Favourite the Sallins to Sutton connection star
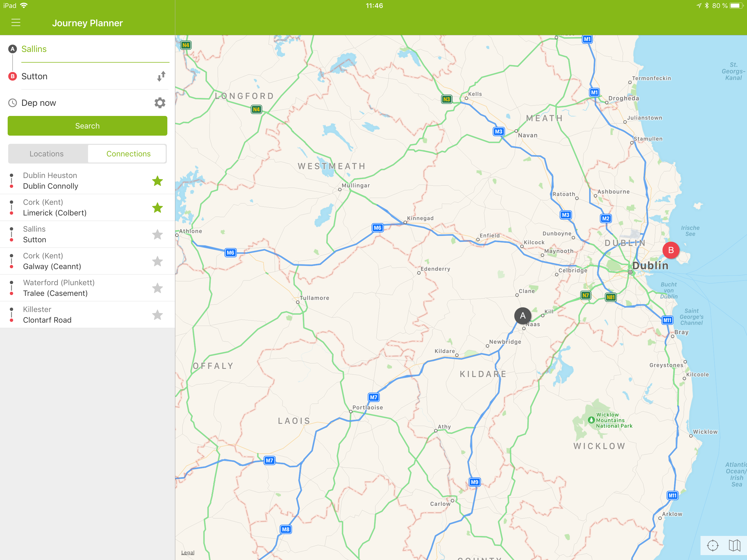747x560 pixels. 157,234
